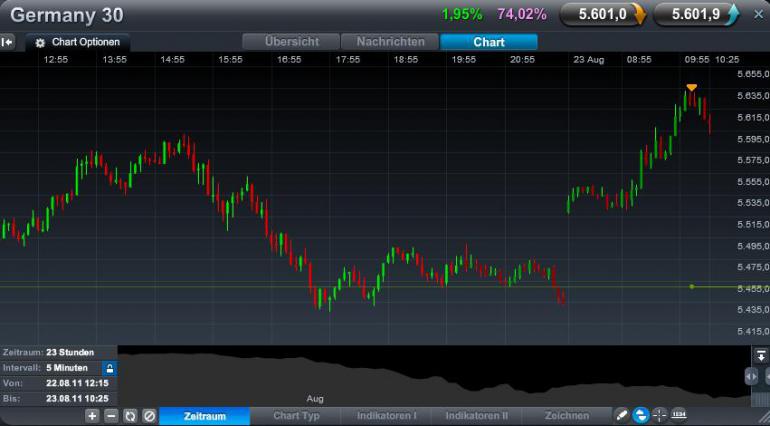Collapse the side panel arrow icon
This screenshot has width=770, height=426.
click(7, 42)
